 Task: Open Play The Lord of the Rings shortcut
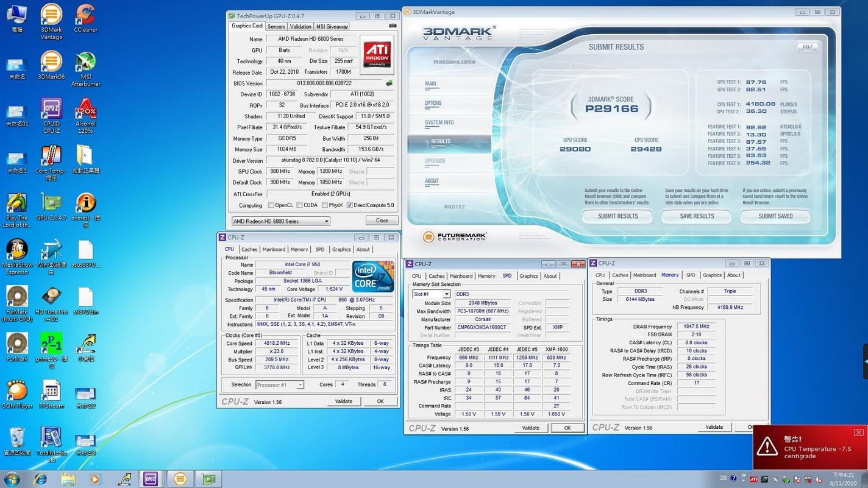pos(17,211)
